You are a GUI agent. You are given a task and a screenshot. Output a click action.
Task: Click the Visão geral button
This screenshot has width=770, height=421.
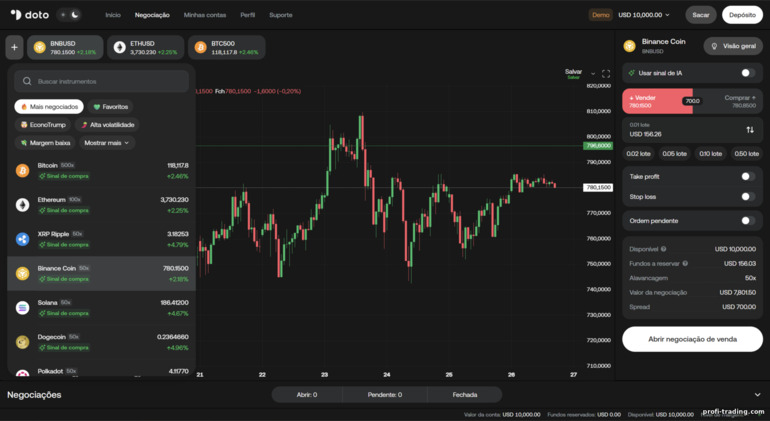pos(733,46)
